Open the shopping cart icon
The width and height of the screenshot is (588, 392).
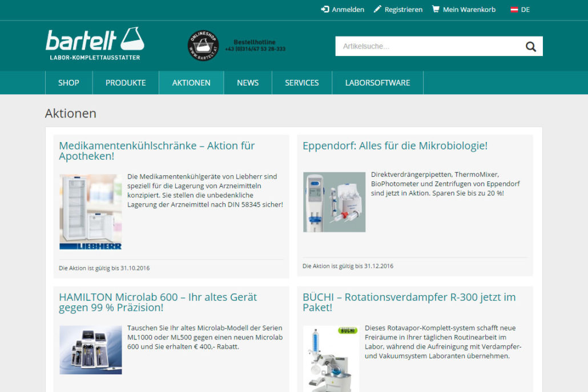click(x=436, y=9)
